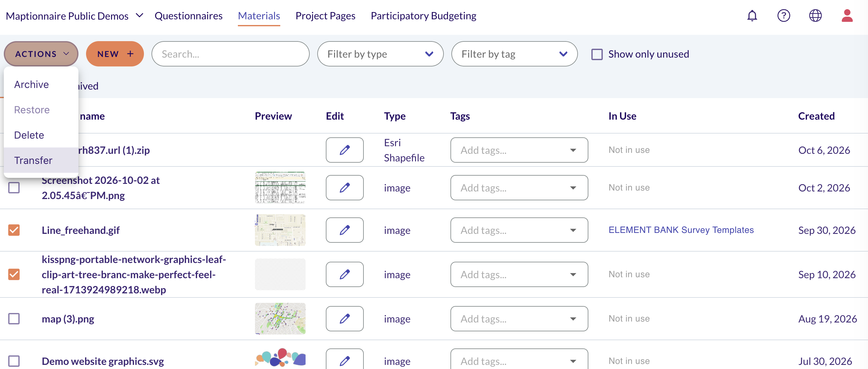
Task: Open the Filter by tag dropdown
Action: pos(514,54)
